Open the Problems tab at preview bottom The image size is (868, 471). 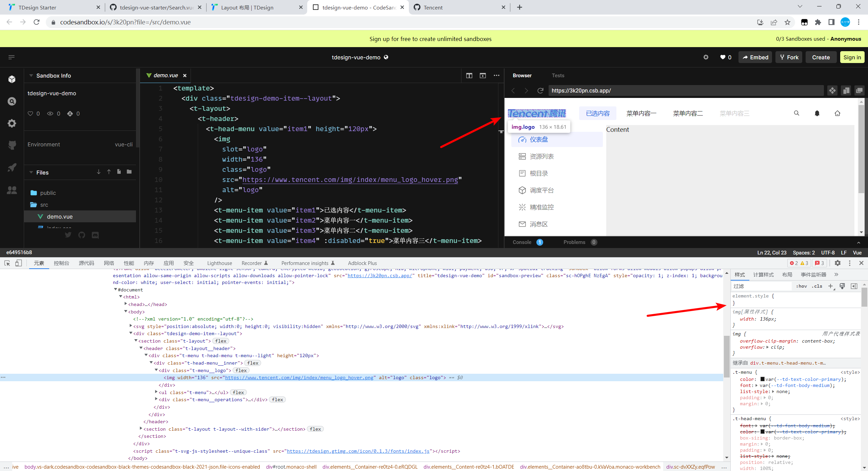tap(574, 242)
